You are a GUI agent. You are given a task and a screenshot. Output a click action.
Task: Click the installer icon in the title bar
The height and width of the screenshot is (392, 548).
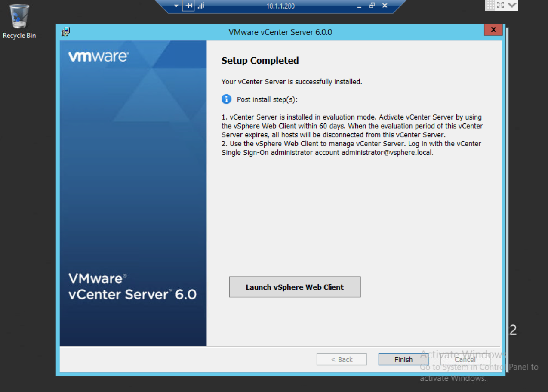pyautogui.click(x=65, y=32)
